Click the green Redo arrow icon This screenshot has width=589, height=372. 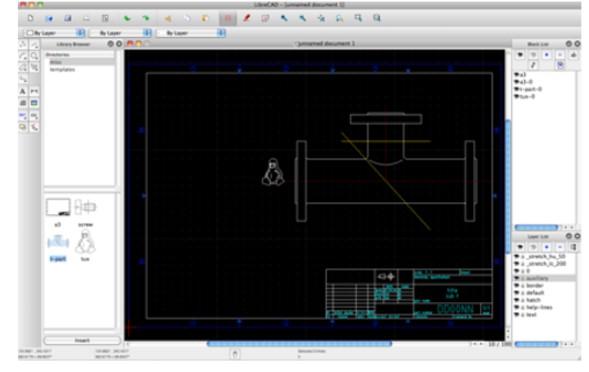146,18
